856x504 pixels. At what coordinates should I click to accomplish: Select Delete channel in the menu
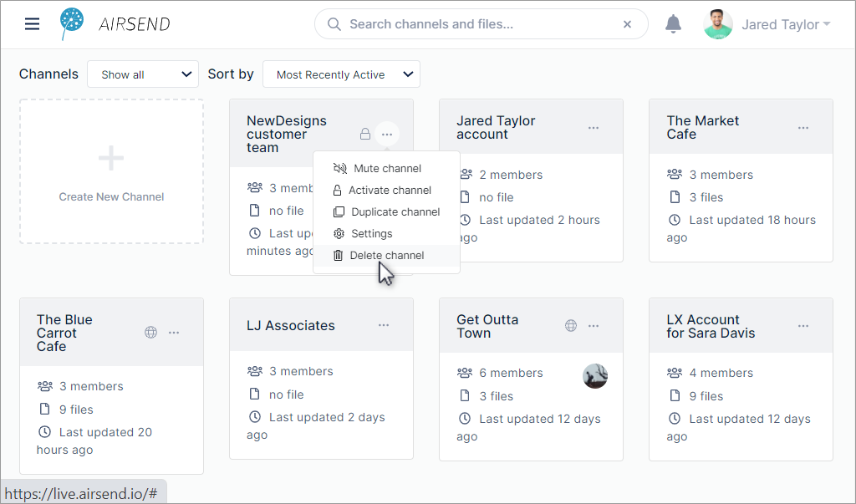(386, 256)
